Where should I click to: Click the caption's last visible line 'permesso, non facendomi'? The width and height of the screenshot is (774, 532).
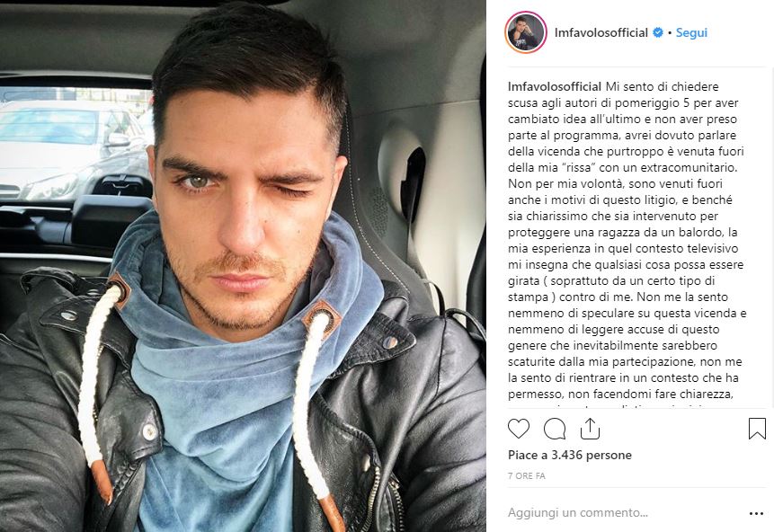620,395
